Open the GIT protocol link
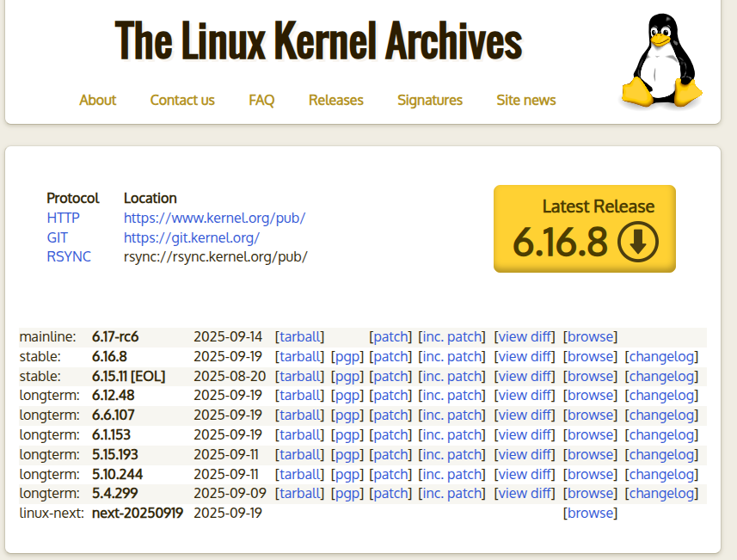This screenshot has width=737, height=560. (57, 238)
